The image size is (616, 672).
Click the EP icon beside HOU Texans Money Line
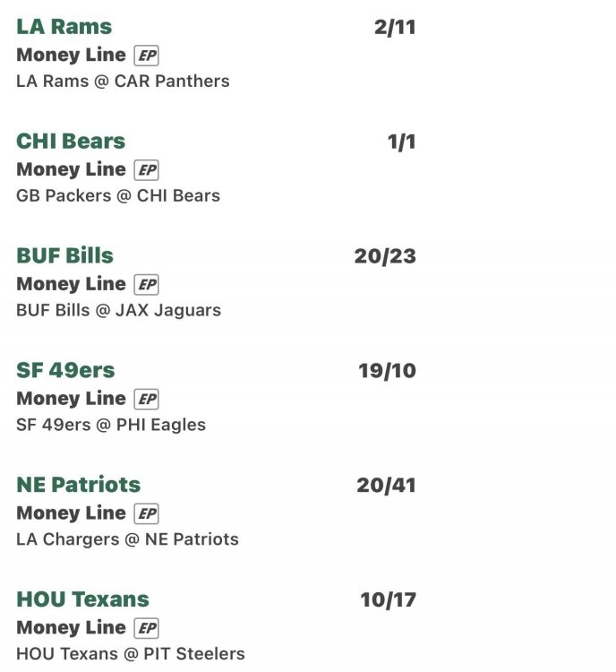point(146,629)
